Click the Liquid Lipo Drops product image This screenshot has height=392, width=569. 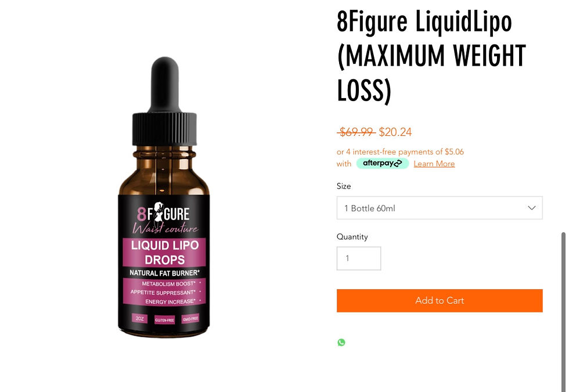164,197
